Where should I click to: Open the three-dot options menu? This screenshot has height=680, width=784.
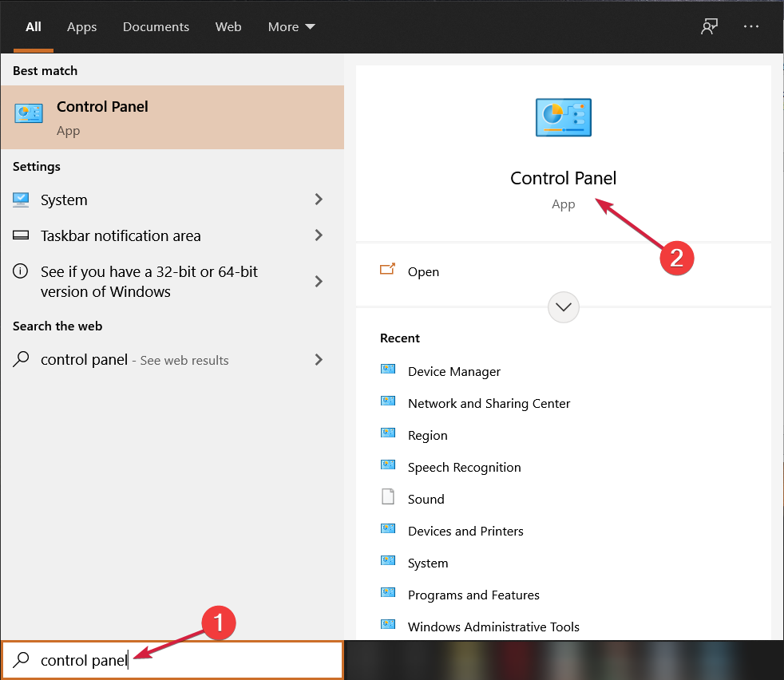click(x=751, y=26)
